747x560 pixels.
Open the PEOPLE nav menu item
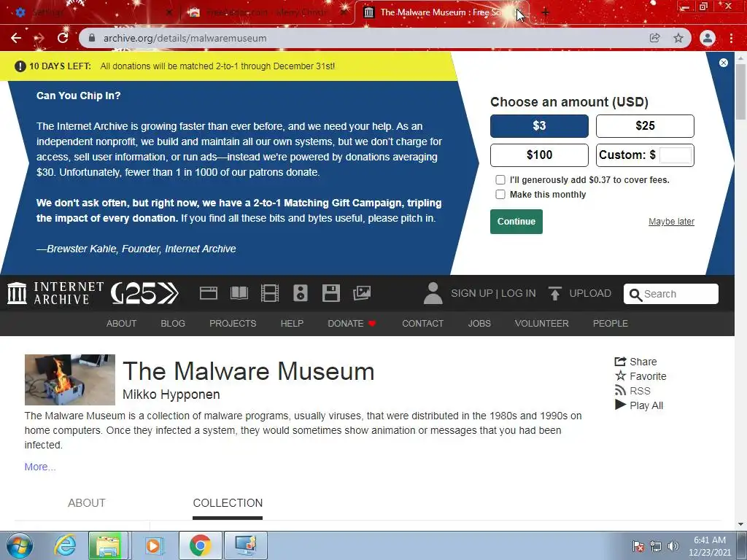pos(611,323)
